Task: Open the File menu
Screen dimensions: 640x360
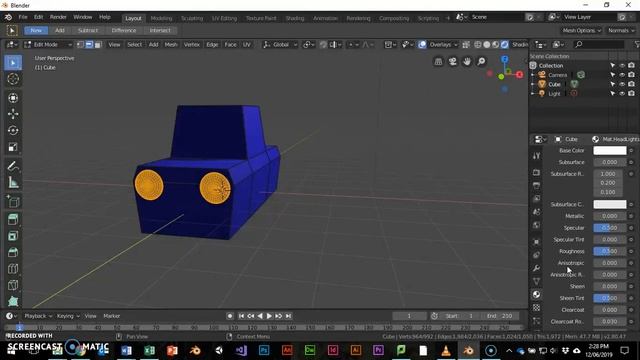Action: click(x=23, y=17)
